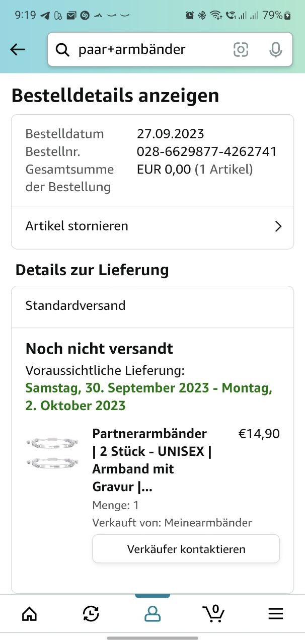Open the hamburger menu tab

(275, 613)
